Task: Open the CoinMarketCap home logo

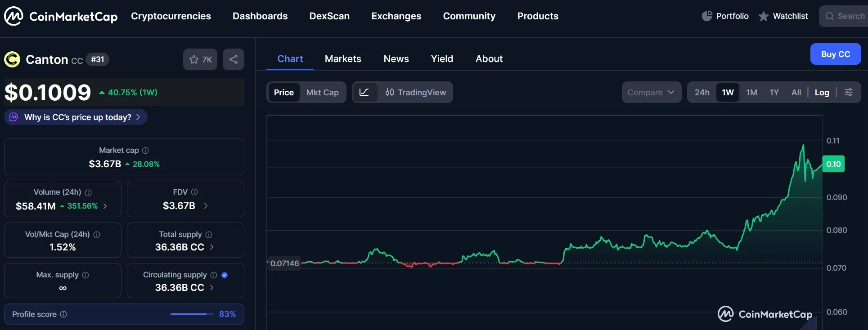Action: pyautogui.click(x=61, y=16)
